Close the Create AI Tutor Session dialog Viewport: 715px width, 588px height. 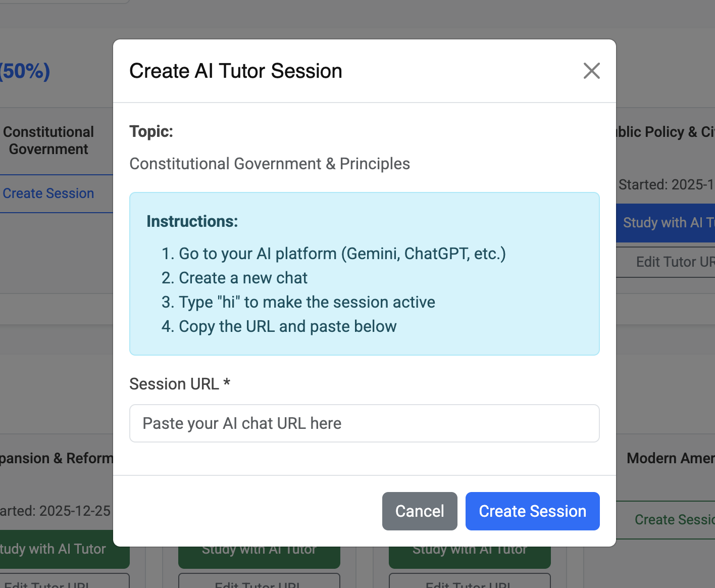(591, 71)
